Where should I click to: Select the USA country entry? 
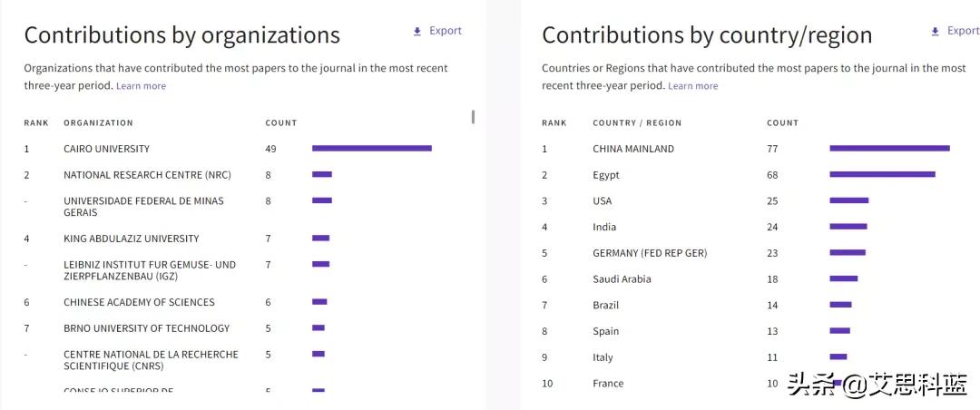[602, 201]
